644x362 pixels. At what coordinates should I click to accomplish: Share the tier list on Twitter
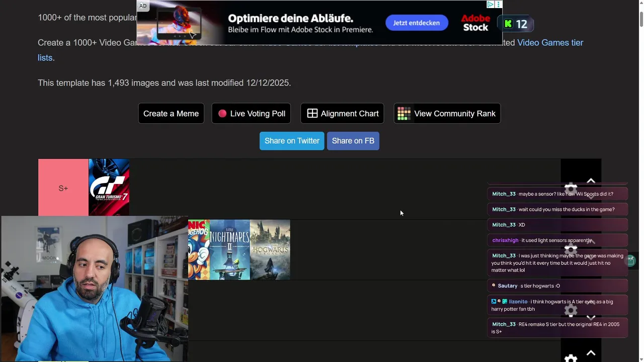[x=292, y=141]
